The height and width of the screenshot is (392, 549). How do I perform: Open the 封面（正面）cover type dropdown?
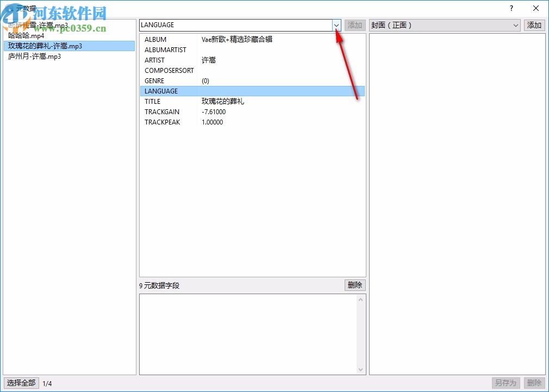(x=515, y=25)
